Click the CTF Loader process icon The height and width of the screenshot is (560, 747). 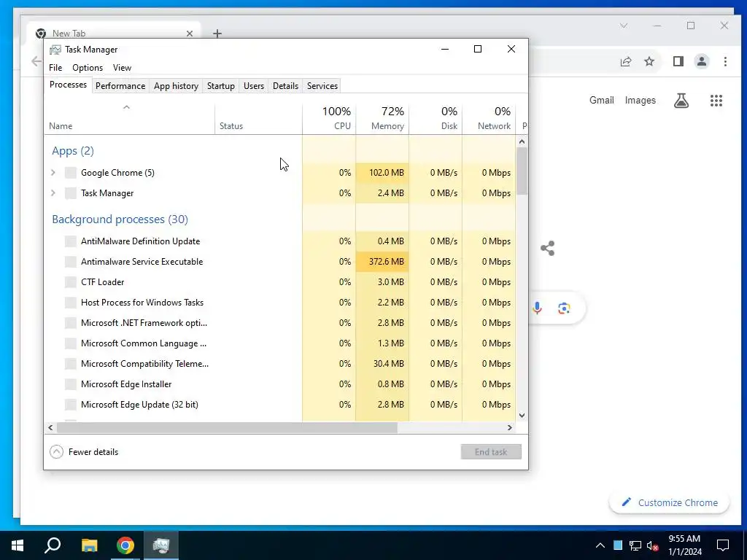(x=71, y=282)
